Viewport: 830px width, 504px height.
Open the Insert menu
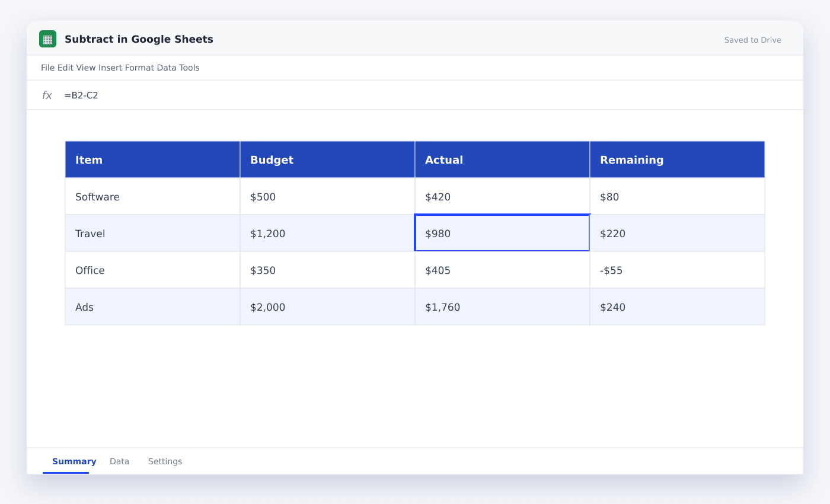point(110,68)
